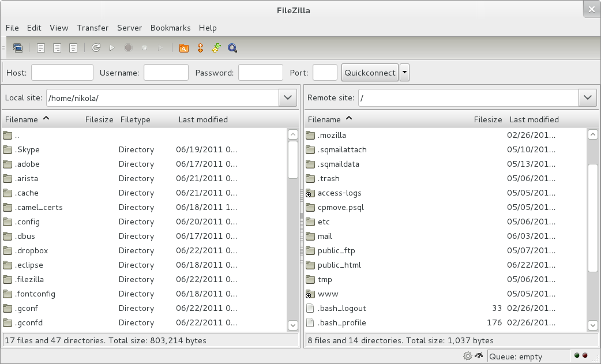Sort local list by Filetype header
601x364 pixels.
pyautogui.click(x=136, y=119)
